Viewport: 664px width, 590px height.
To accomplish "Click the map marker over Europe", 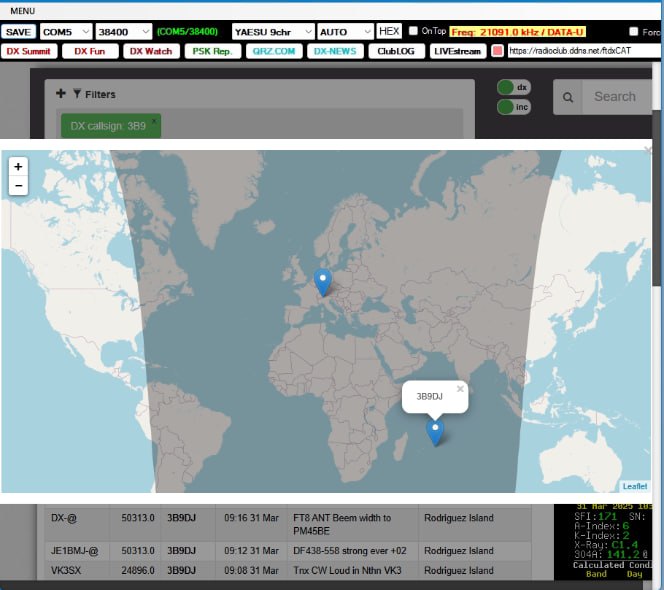I will coord(322,281).
